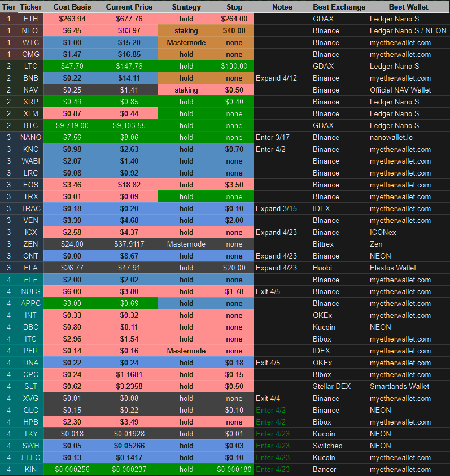Select XLM cost basis $0.87

tap(72, 113)
